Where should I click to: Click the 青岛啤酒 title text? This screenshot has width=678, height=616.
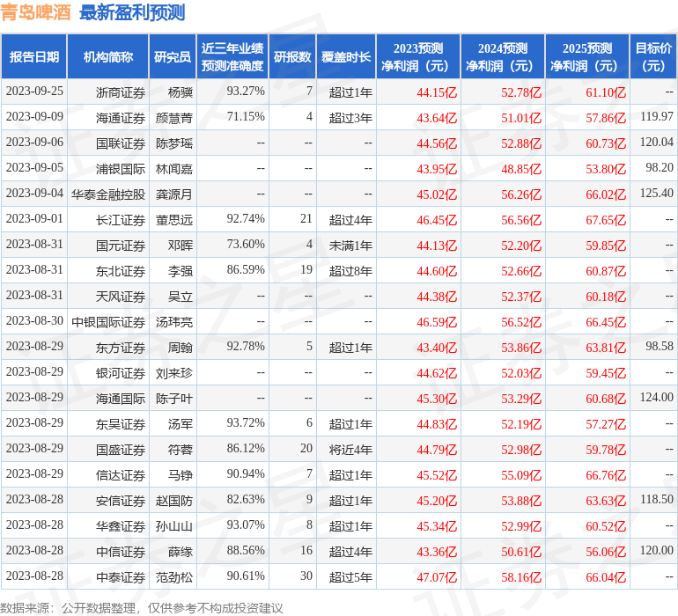click(35, 12)
